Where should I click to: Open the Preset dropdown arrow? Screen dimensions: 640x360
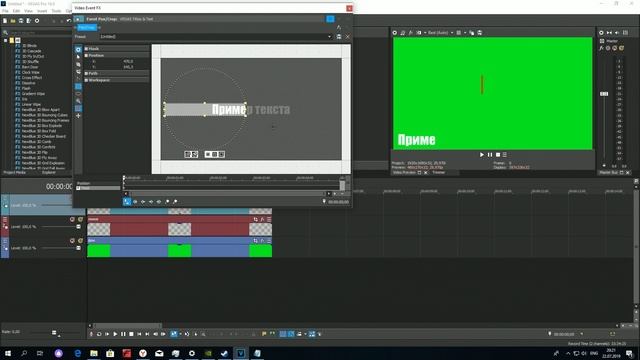pyautogui.click(x=329, y=37)
